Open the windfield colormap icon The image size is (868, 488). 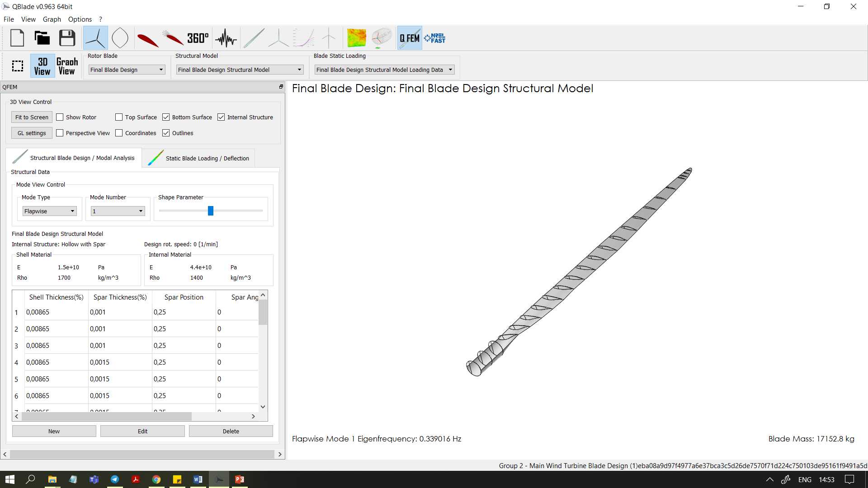(356, 38)
